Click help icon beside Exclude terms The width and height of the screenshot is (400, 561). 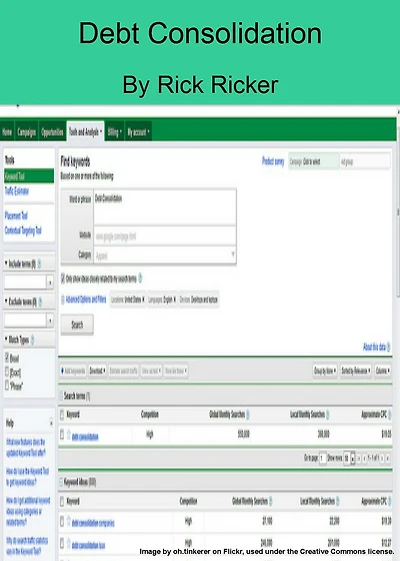[40, 302]
